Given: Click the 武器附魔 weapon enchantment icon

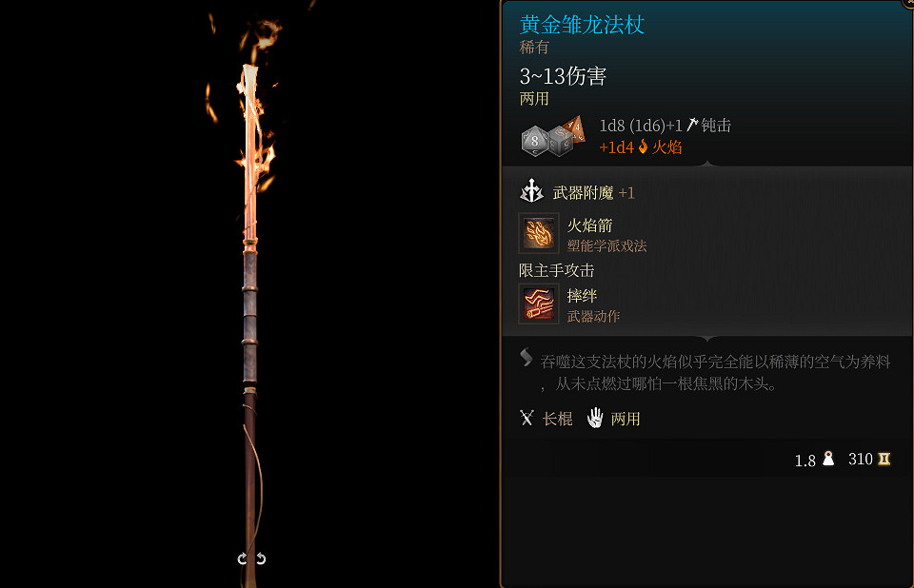Looking at the screenshot, I should point(531,191).
